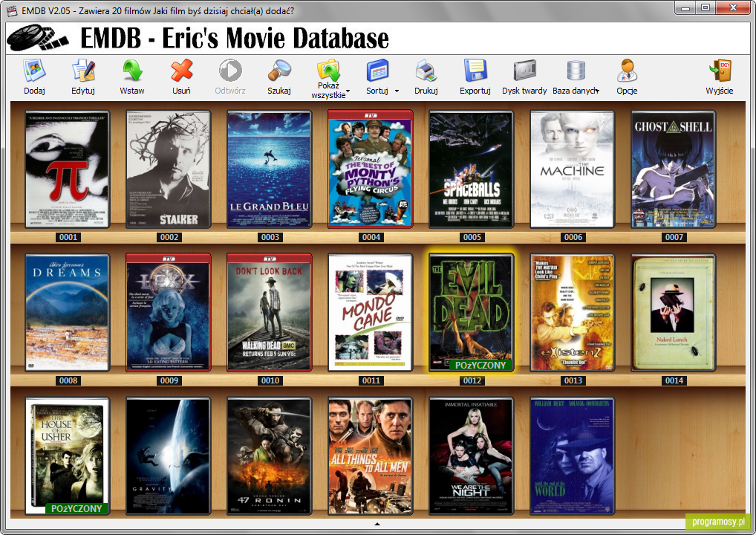
Task: Click the TV tag on Lexx cover
Action: [x=169, y=259]
